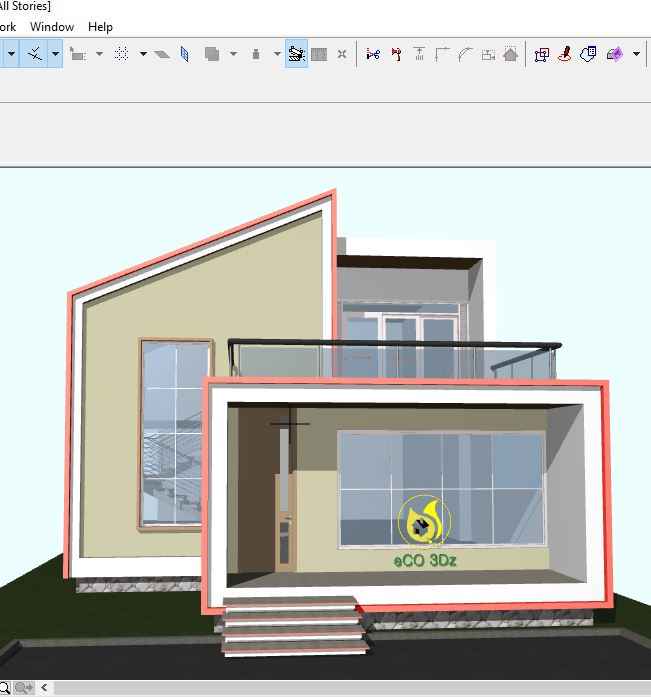Screen dimensions: 651x697
Task: Click the Resize stretch box icon
Action: (488, 55)
